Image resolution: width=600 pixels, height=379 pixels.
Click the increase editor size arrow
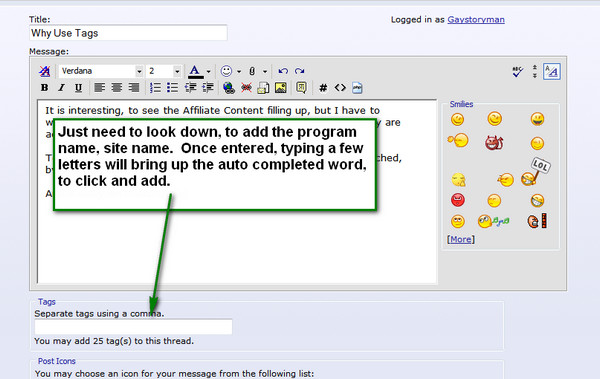click(x=535, y=75)
